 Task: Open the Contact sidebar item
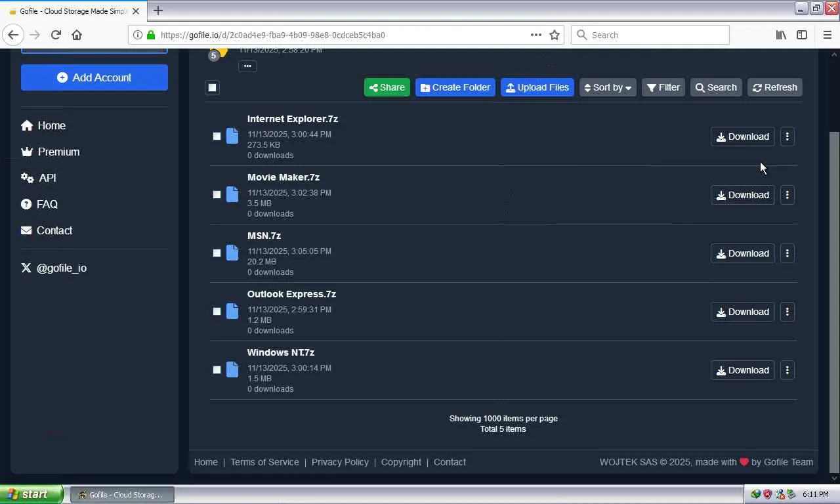pos(47,230)
